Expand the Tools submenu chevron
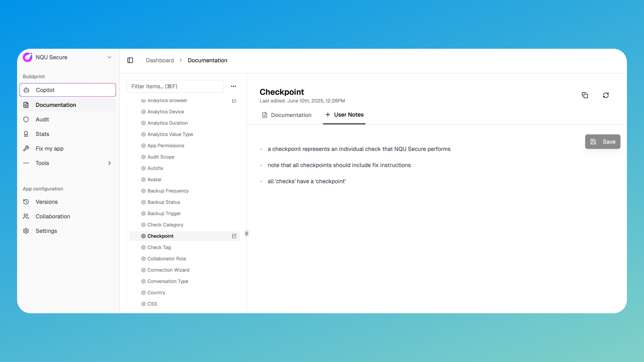Screen dimensions: 644x362 coord(109,163)
